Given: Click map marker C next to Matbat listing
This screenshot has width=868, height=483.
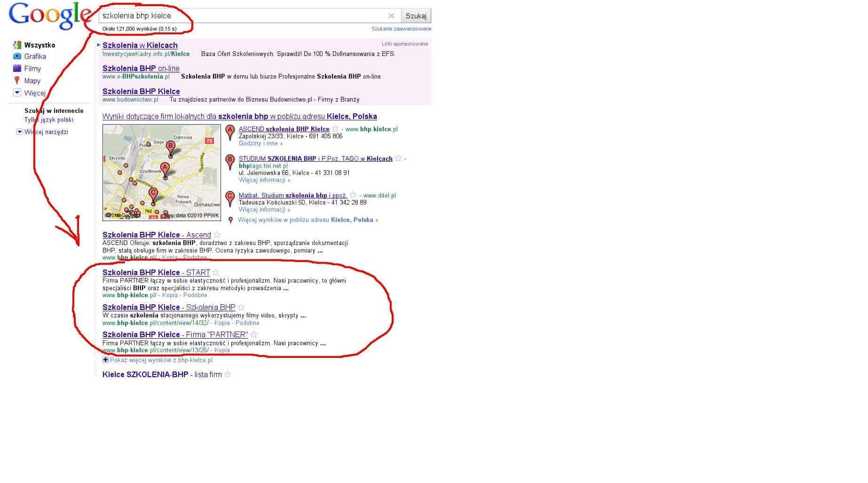Looking at the screenshot, I should coord(230,199).
